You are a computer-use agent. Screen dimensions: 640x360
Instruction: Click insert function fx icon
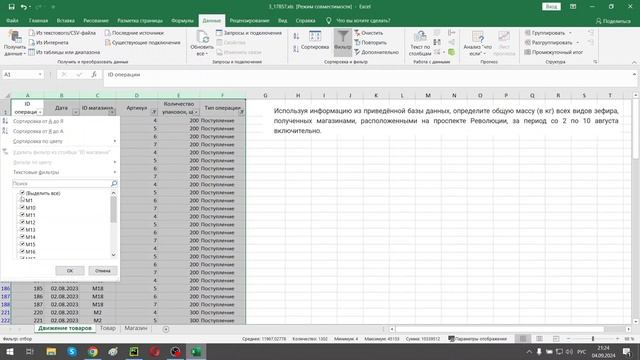point(94,74)
